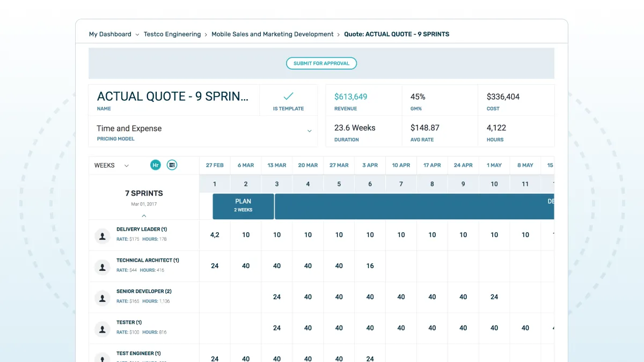This screenshot has width=644, height=362.
Task: Click week number 1 cell
Action: pyautogui.click(x=215, y=184)
